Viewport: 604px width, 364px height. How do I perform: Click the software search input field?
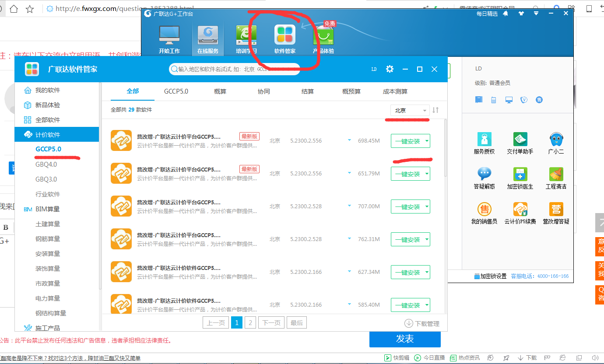coord(235,69)
